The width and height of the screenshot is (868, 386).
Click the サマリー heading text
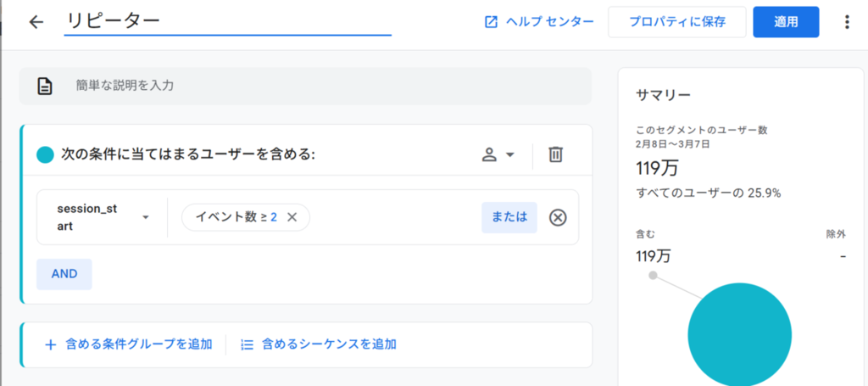point(664,94)
